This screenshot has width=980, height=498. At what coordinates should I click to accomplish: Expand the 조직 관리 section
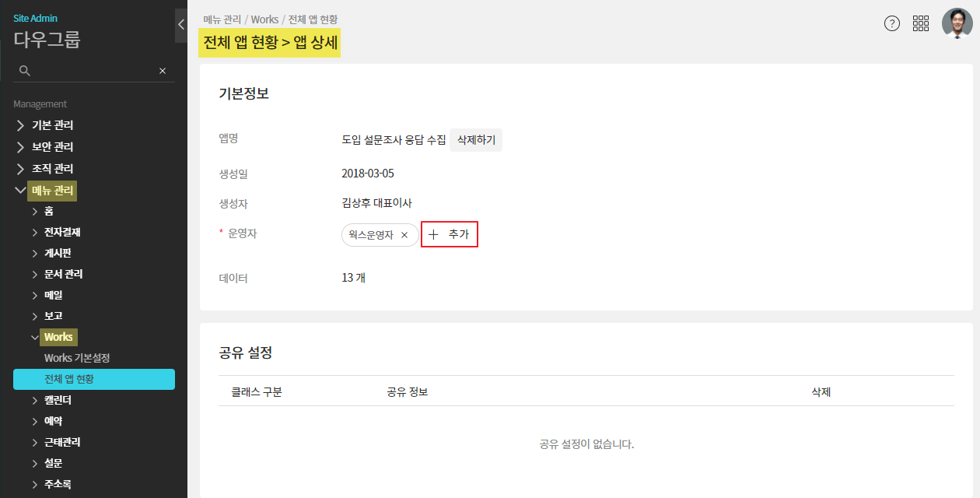pyautogui.click(x=20, y=169)
